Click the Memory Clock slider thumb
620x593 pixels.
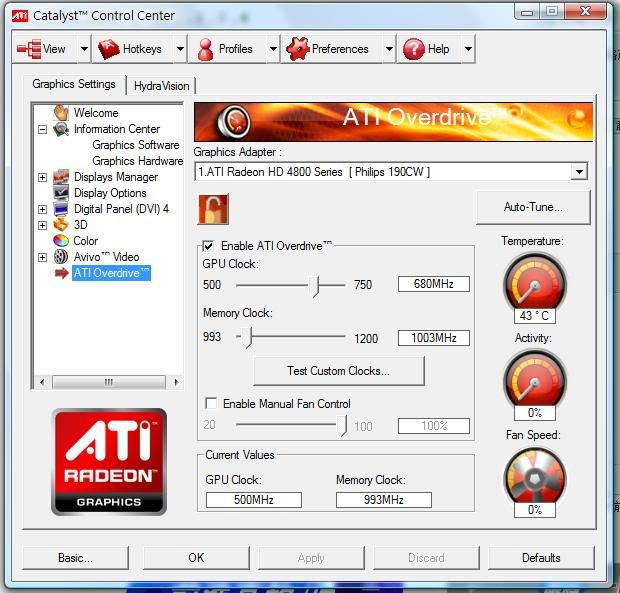point(247,337)
